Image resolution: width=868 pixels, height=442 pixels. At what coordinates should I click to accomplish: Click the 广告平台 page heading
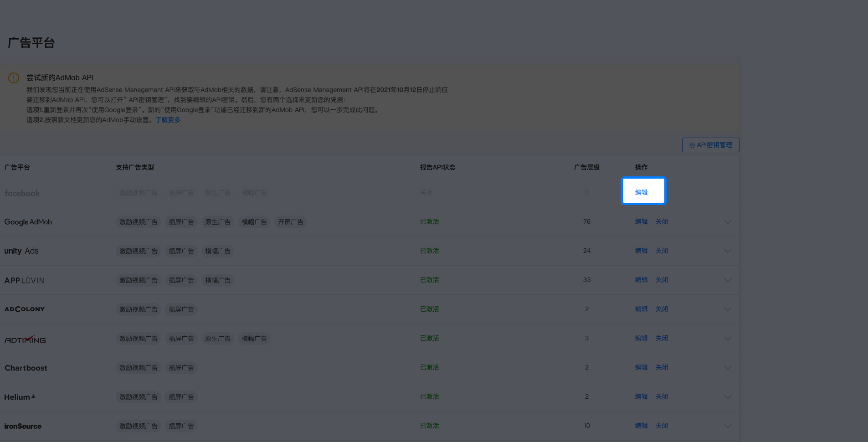tap(31, 43)
